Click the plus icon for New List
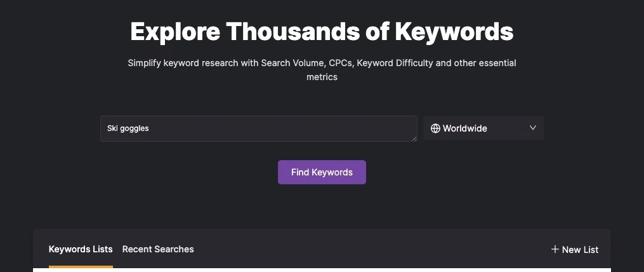This screenshot has width=644, height=272. 555,249
